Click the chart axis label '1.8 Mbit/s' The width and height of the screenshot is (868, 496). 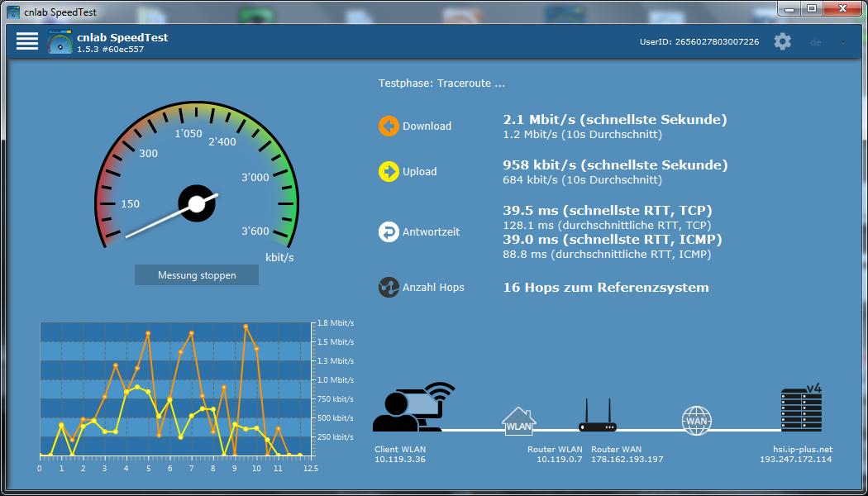[x=336, y=323]
